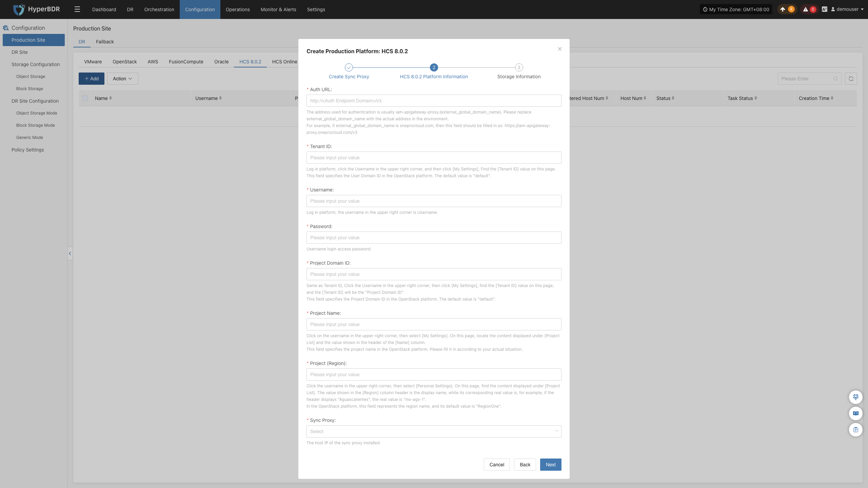This screenshot has height=488, width=868.
Task: Sort by Registered Host Num column arrows
Action: [607, 98]
